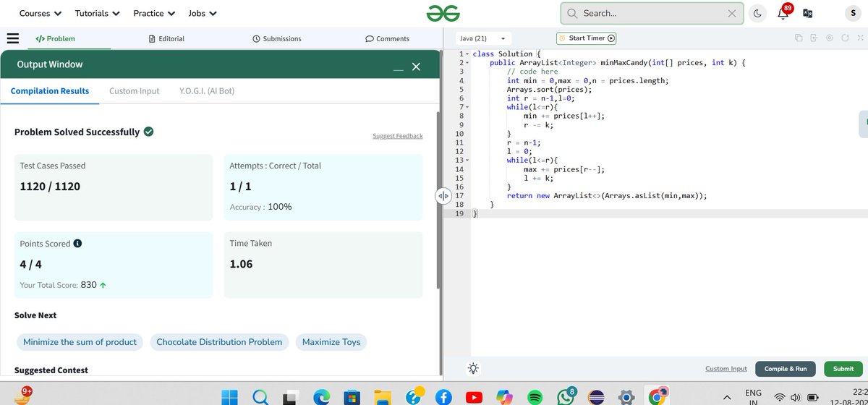Open Spotify from the taskbar
Screen dimensions: 868x405
(x=535, y=396)
